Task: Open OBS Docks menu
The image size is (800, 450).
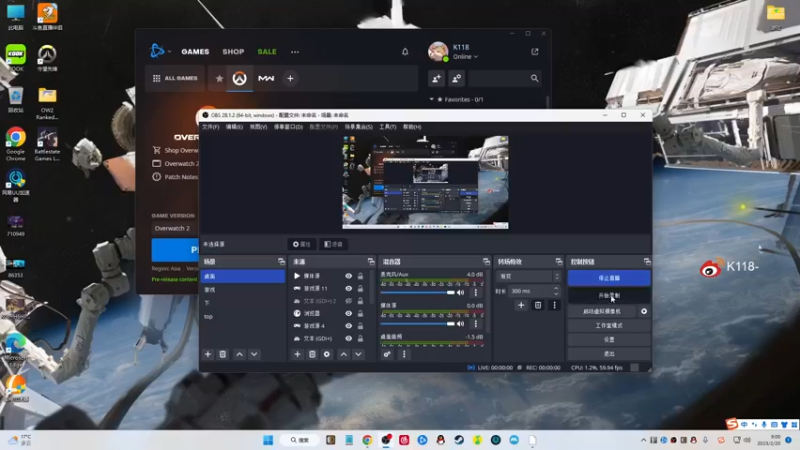Action: (x=288, y=127)
